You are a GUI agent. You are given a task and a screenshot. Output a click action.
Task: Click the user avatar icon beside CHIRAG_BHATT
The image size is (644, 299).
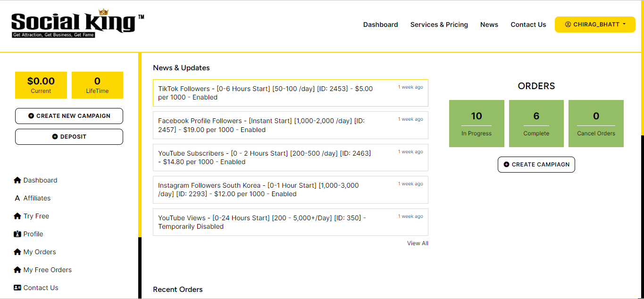(x=568, y=25)
